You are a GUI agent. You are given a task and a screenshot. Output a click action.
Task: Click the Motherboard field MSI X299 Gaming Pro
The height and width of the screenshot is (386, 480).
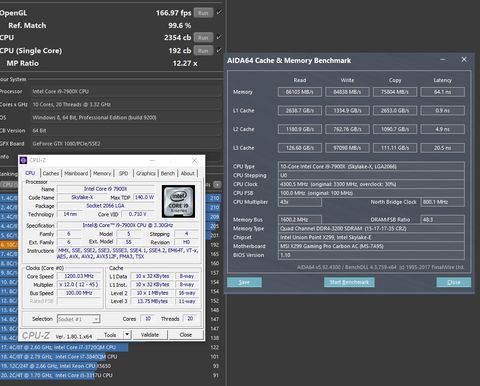point(371,246)
